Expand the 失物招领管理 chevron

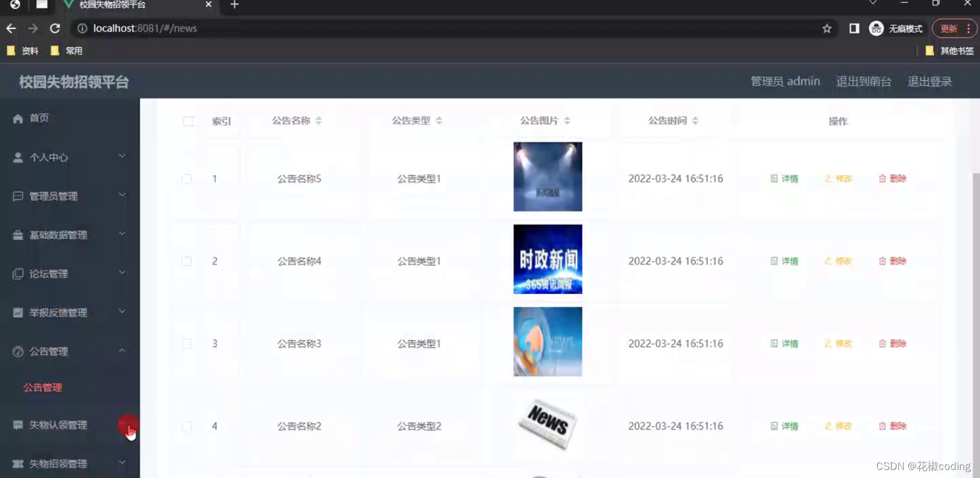[x=122, y=463]
